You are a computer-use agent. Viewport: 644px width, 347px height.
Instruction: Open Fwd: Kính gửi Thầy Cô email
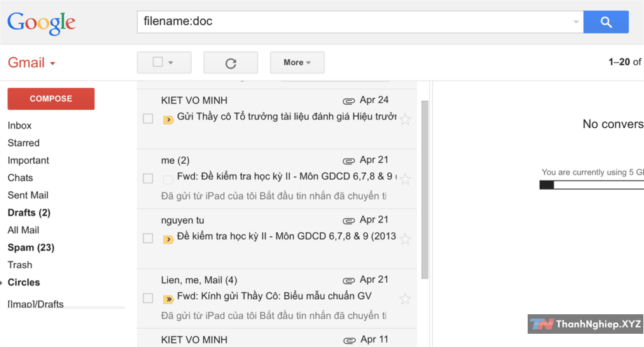277,299
